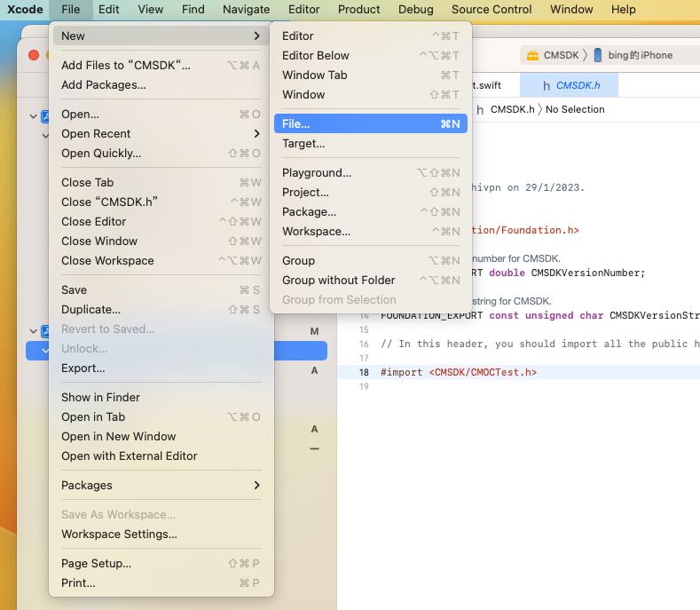Open the Debug menu

(x=415, y=10)
